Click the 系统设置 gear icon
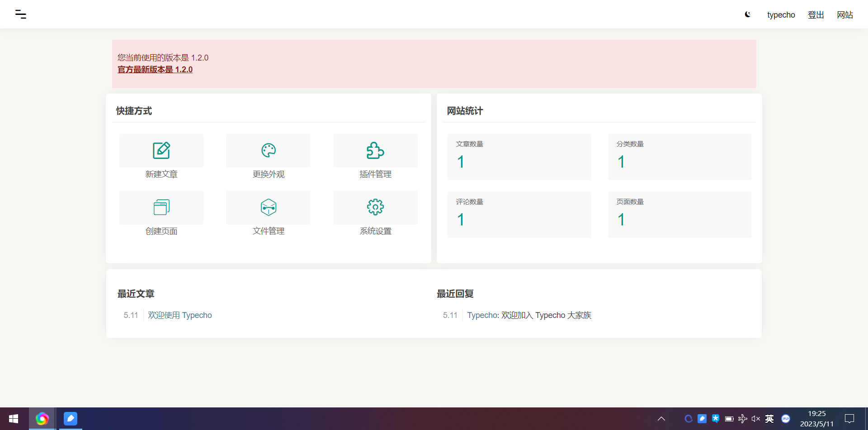Screen dimensions: 868x430 [375, 207]
